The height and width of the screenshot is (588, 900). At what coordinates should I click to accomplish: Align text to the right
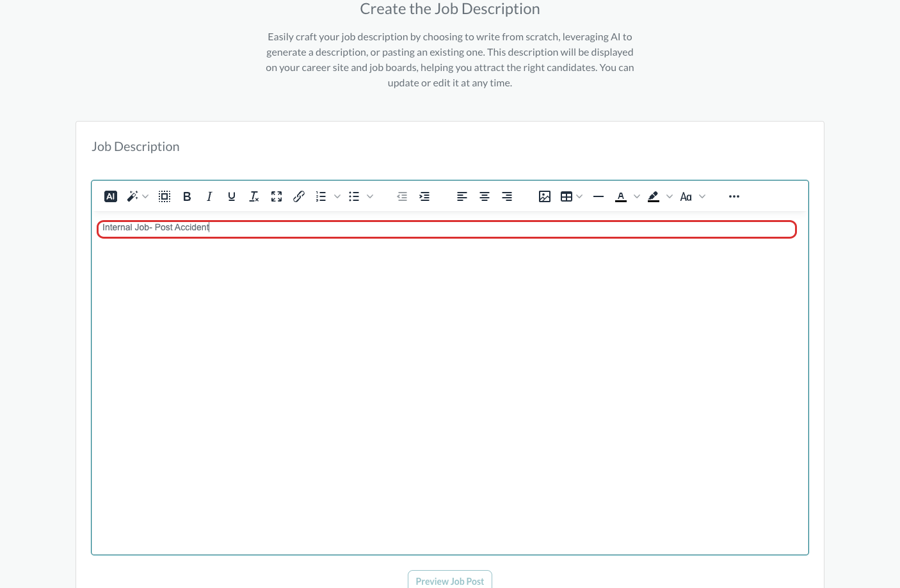507,196
